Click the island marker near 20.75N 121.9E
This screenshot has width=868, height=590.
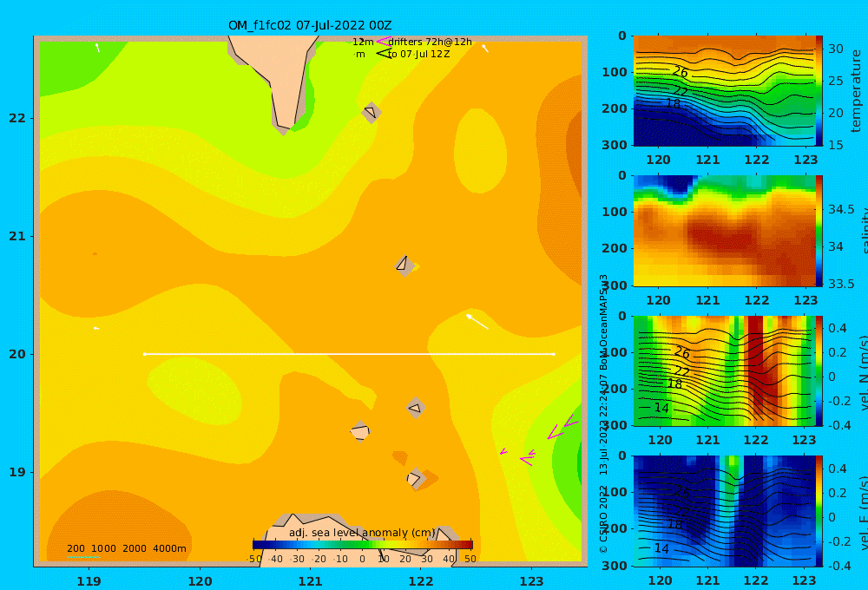[x=404, y=265]
